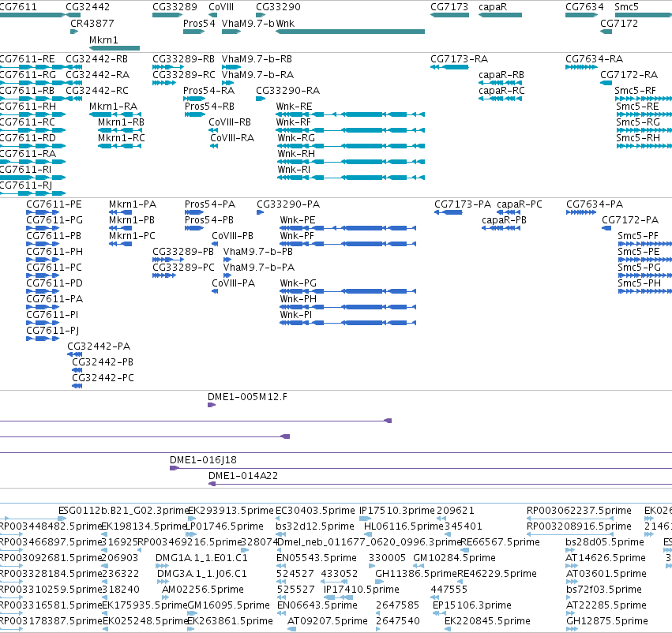
Task: Open protein label 'CG33289-PB'
Action: (x=183, y=252)
